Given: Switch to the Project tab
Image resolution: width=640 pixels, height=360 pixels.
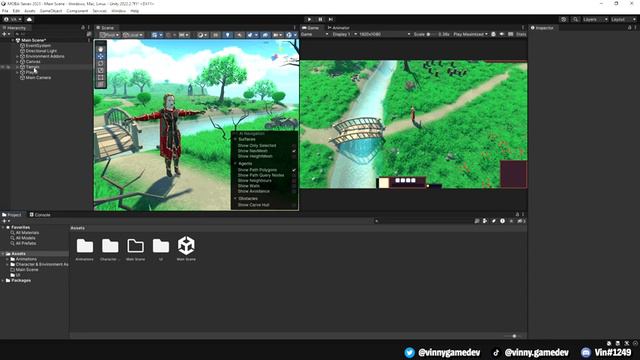Looking at the screenshot, I should [x=11, y=215].
